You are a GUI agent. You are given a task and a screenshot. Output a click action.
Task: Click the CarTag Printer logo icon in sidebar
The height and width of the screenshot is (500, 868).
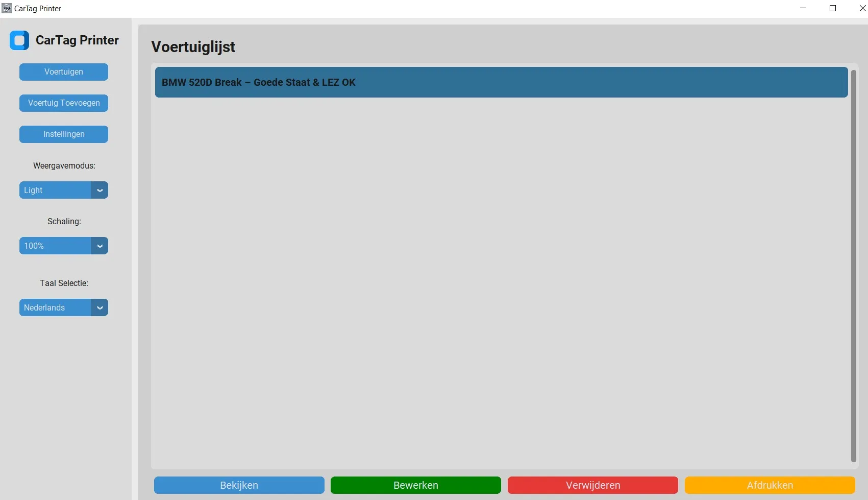pos(19,40)
